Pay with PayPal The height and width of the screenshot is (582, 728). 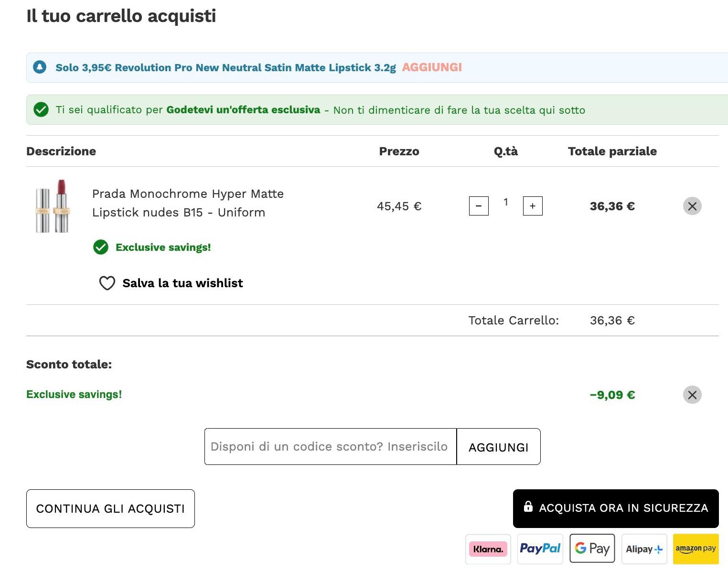[540, 549]
